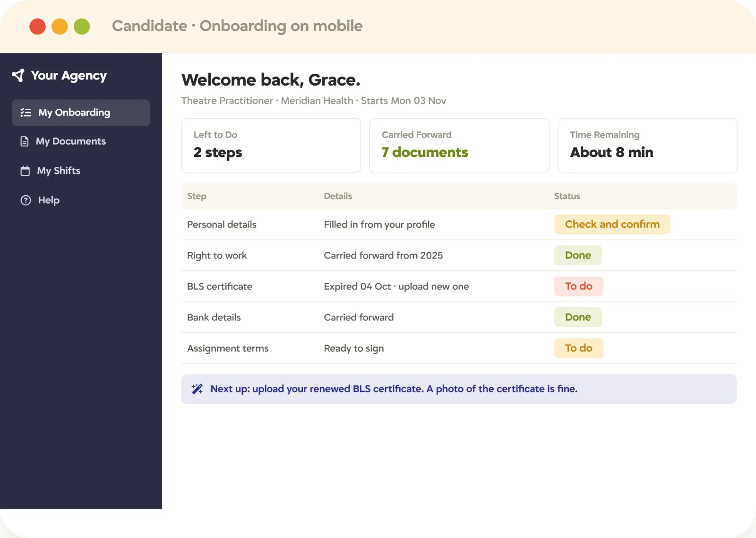
Task: Click the Done status for Right to work
Action: (578, 255)
